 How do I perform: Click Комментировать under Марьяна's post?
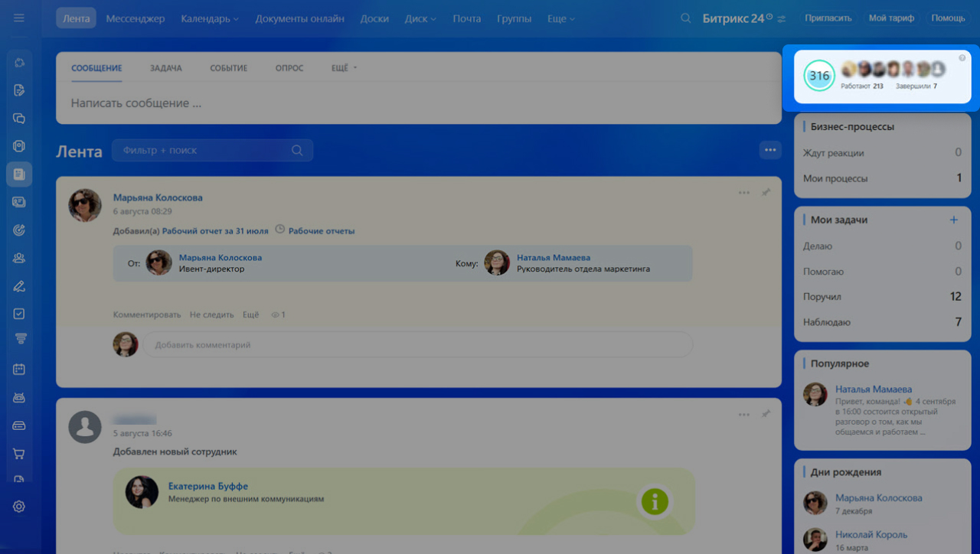coord(147,314)
